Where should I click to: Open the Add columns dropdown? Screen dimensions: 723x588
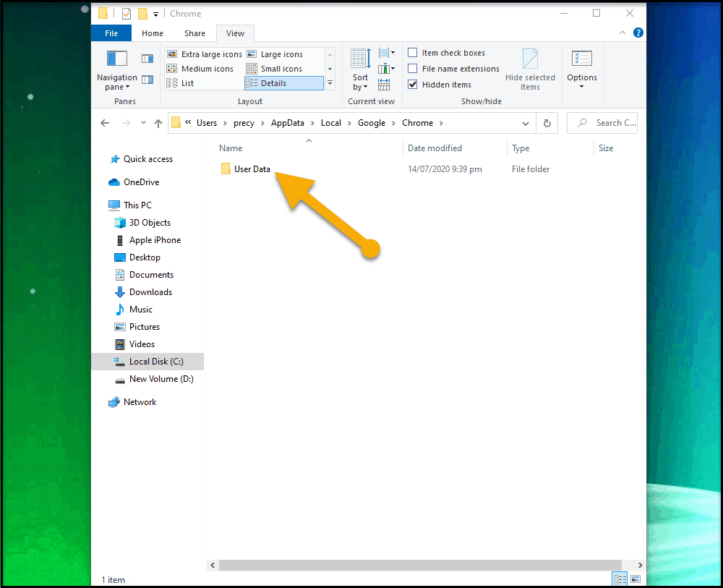click(x=386, y=69)
